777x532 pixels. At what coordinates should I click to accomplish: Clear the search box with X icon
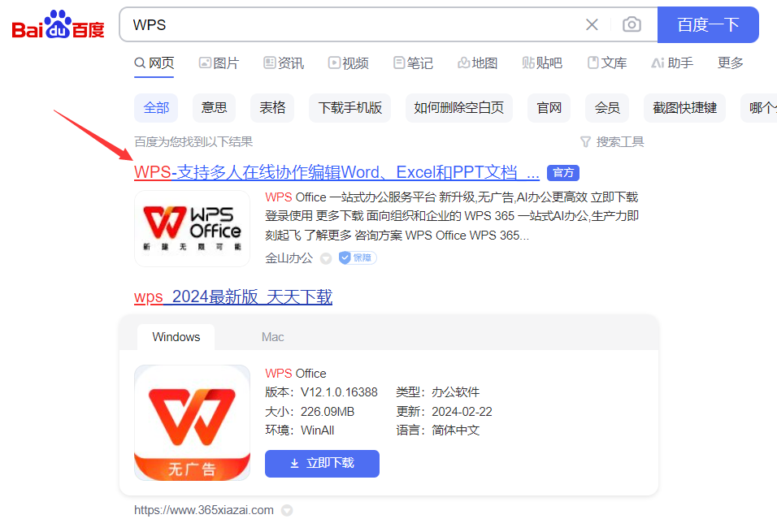pos(592,25)
